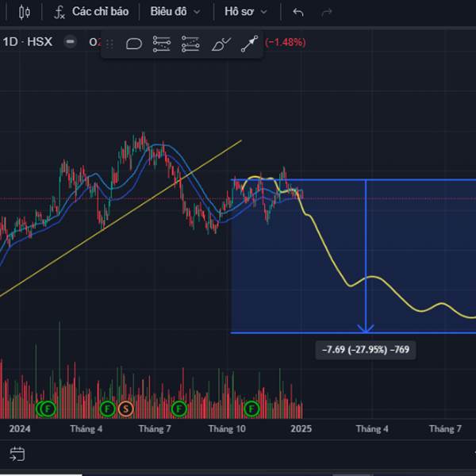This screenshot has height=476, width=476.
Task: Open the F marker beside the S marker
Action: (x=107, y=409)
